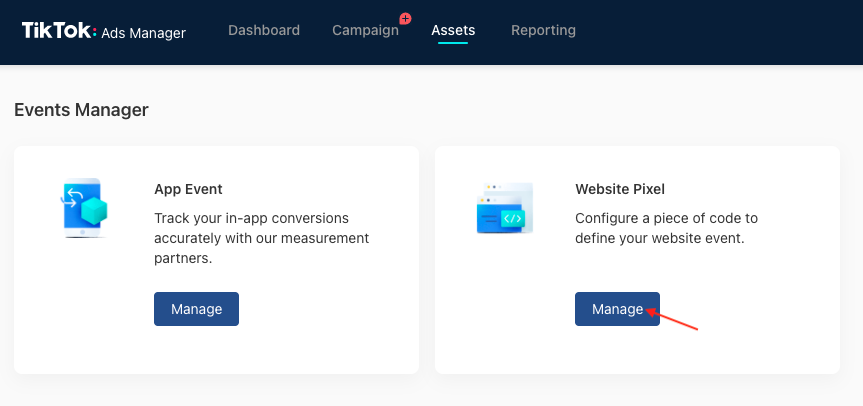The width and height of the screenshot is (863, 406).
Task: Switch to the Campaign tab
Action: (x=365, y=30)
